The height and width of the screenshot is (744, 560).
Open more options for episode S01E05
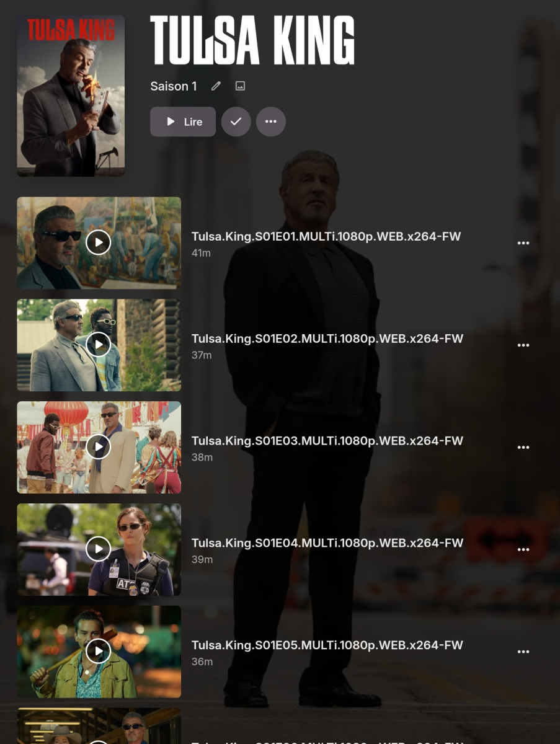click(x=523, y=652)
